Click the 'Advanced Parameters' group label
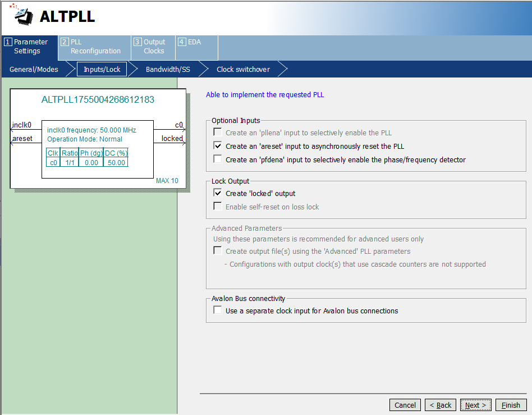 [x=247, y=228]
